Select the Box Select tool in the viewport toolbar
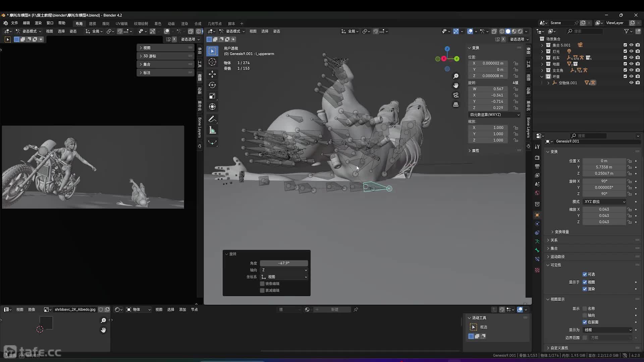The height and width of the screenshot is (362, 644). [212, 51]
